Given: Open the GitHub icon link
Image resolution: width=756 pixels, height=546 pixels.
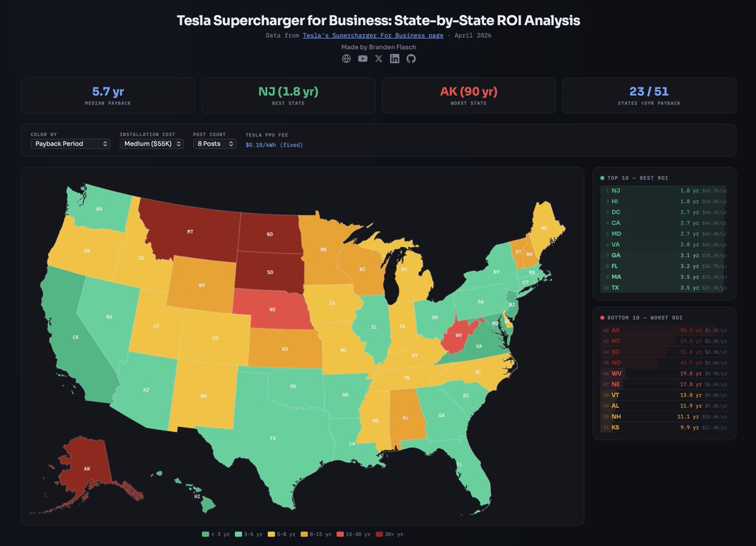Looking at the screenshot, I should (411, 59).
